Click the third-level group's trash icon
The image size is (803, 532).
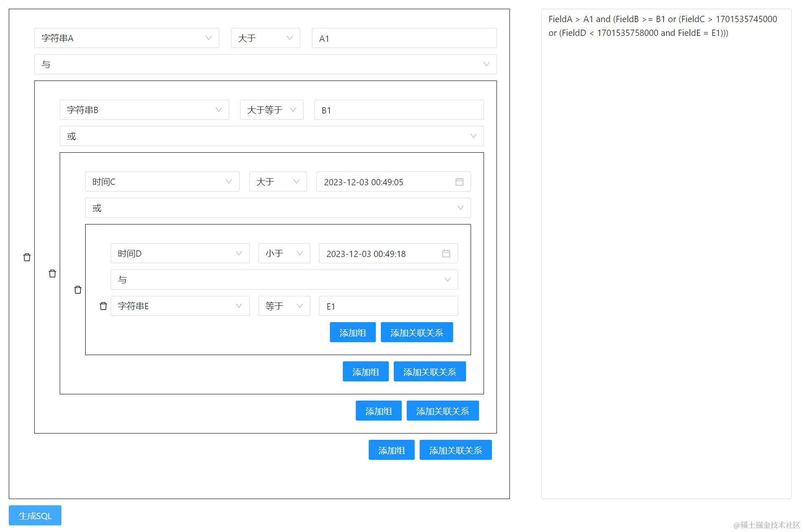(78, 290)
